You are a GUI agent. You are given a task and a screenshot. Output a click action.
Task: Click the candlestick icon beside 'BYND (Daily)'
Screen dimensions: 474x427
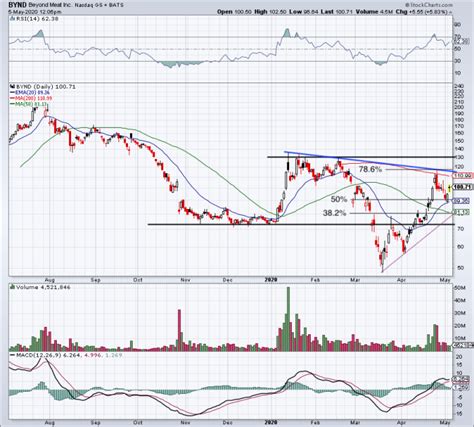click(13, 87)
